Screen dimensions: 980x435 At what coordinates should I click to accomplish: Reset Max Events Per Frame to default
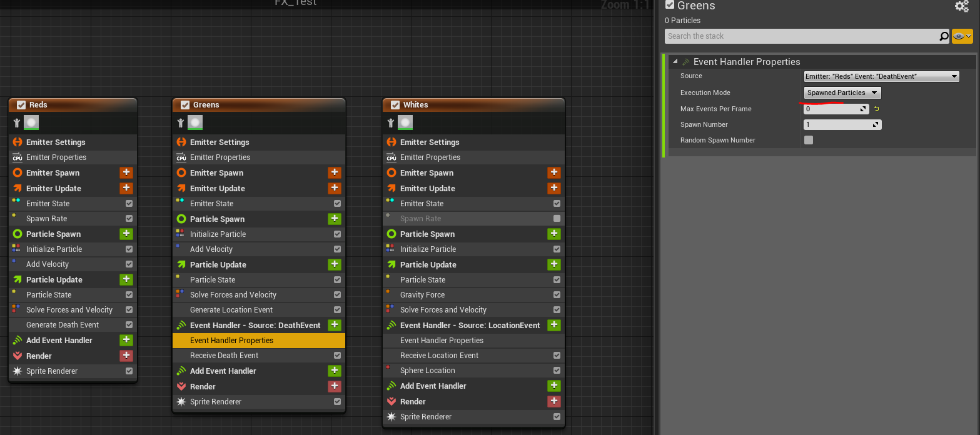[876, 109]
